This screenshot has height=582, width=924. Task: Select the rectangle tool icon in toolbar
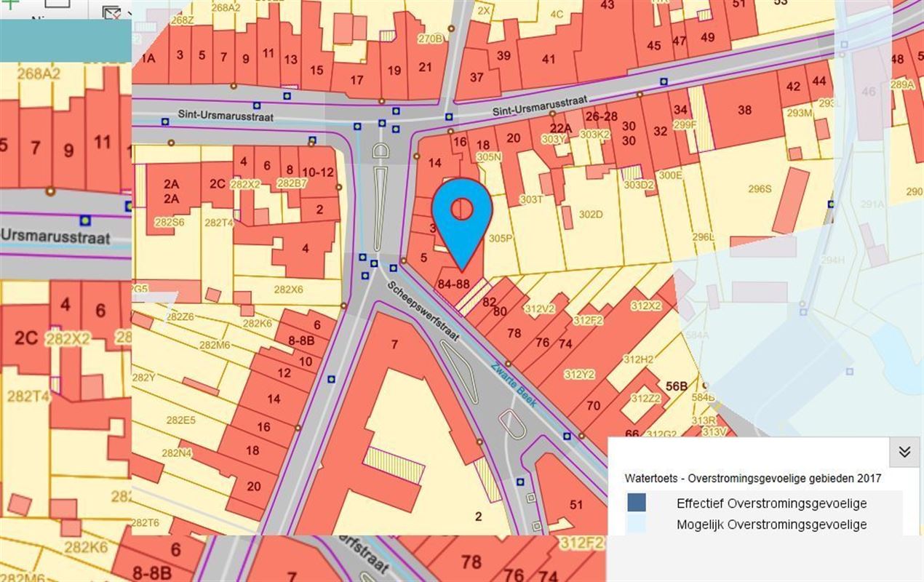point(57,4)
